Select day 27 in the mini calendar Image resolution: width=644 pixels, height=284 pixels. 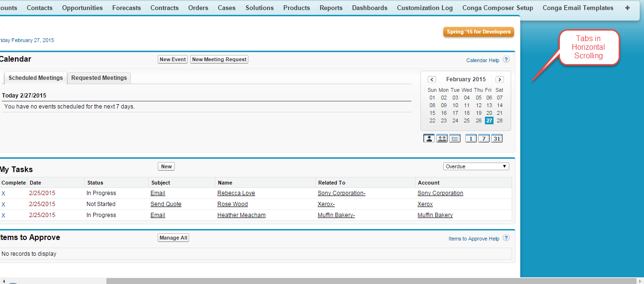489,120
